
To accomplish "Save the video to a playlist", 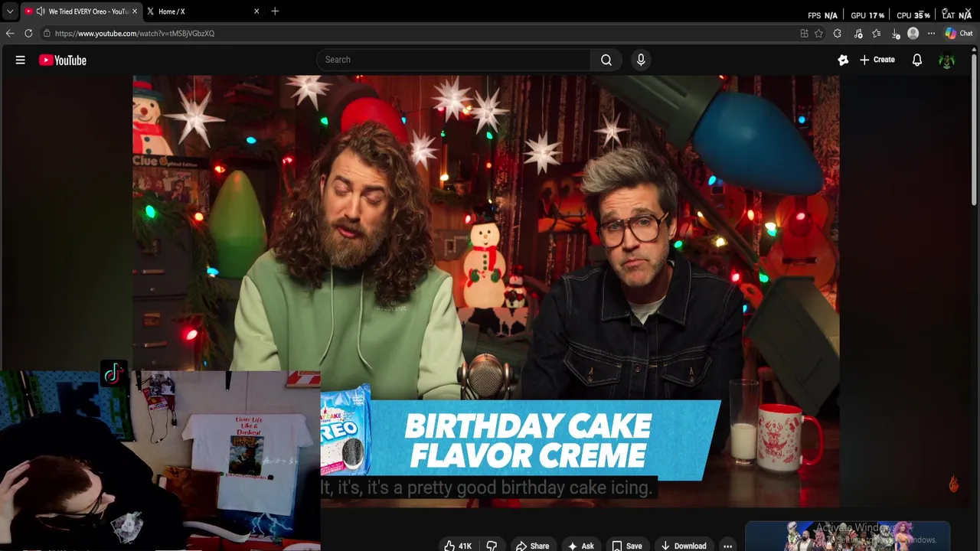I will click(626, 546).
